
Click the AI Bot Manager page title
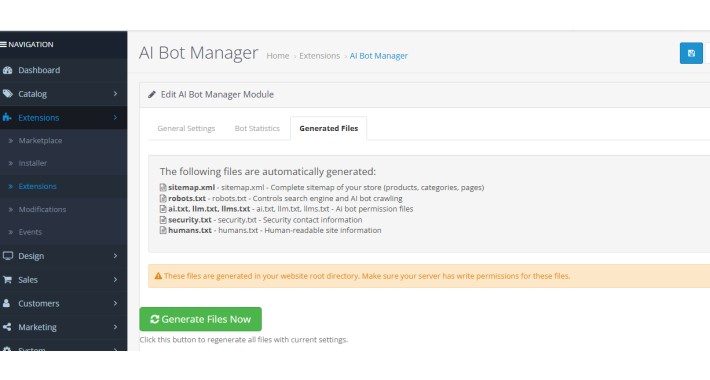click(x=198, y=53)
